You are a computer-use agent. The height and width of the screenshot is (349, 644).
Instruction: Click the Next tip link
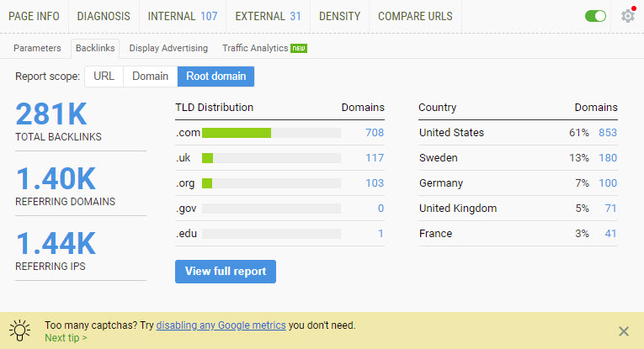click(66, 337)
